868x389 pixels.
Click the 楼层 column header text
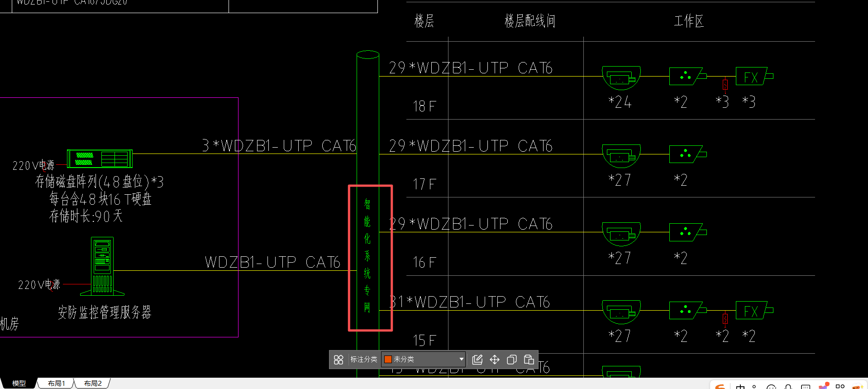pyautogui.click(x=424, y=21)
